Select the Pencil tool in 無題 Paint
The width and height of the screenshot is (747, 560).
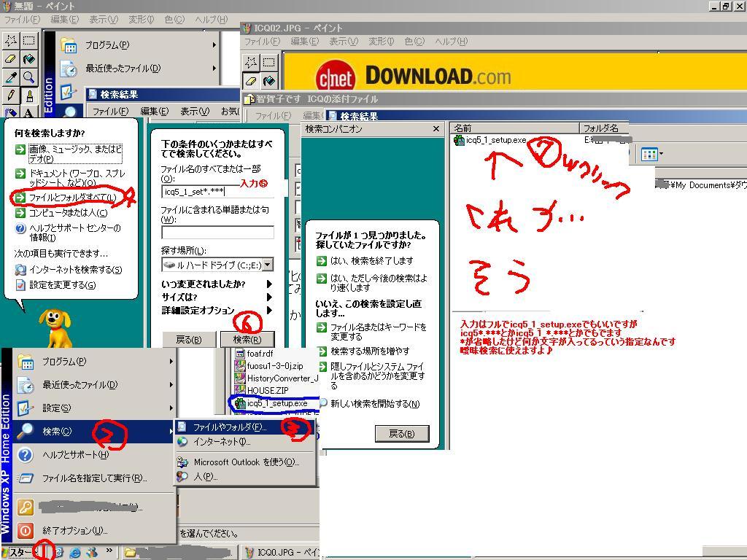[11, 95]
